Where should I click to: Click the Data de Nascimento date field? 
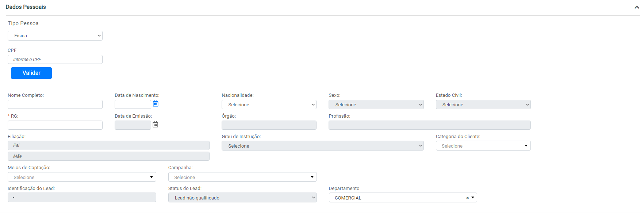pyautogui.click(x=133, y=104)
